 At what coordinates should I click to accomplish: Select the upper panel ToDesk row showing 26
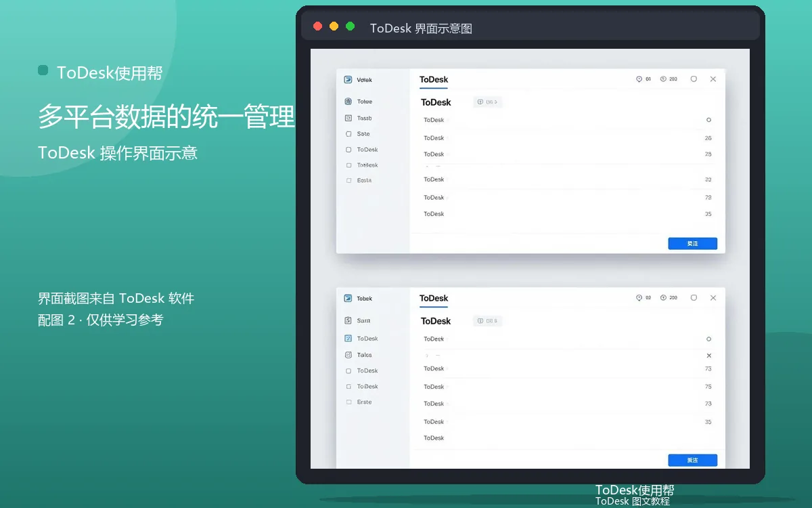[x=568, y=138]
